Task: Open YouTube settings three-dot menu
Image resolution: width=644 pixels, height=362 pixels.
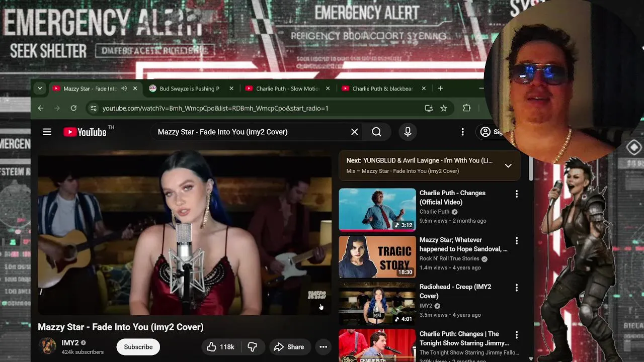Action: pyautogui.click(x=462, y=132)
